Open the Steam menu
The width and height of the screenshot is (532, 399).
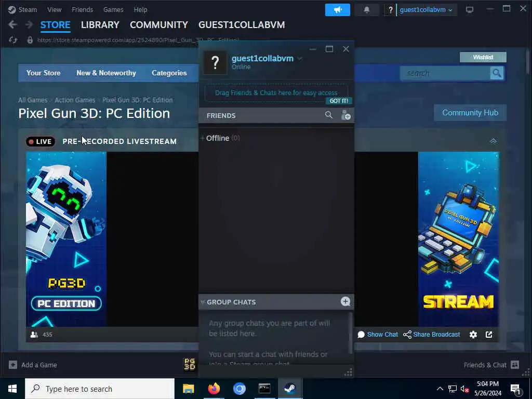pos(22,9)
